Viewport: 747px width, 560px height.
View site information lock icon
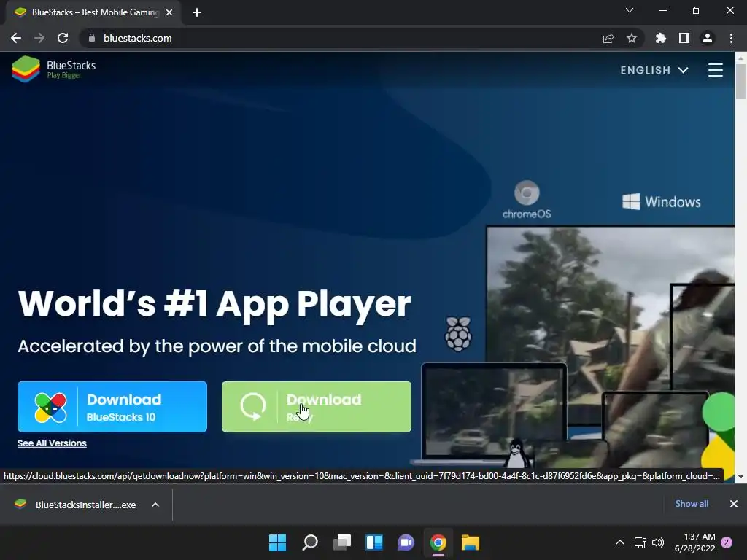pyautogui.click(x=92, y=38)
